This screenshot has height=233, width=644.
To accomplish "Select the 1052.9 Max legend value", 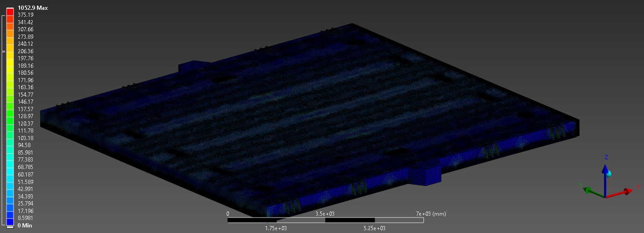I will (32, 8).
